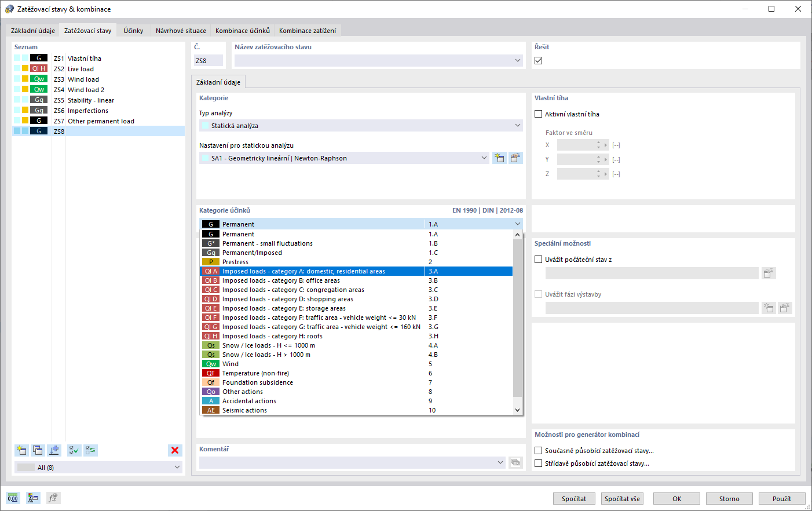Create a new load case with the star icon under Seznam

coord(21,450)
